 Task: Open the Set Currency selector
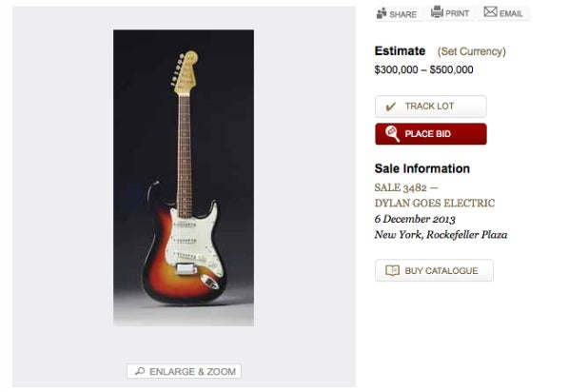coord(471,51)
